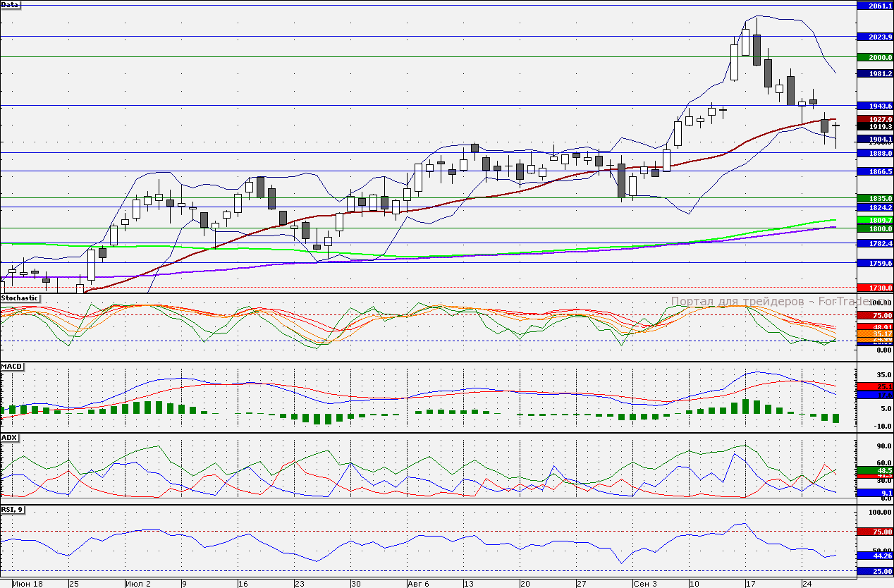894x588 pixels.
Task: Click the RSI 25.00 level tag
Action: pos(875,571)
